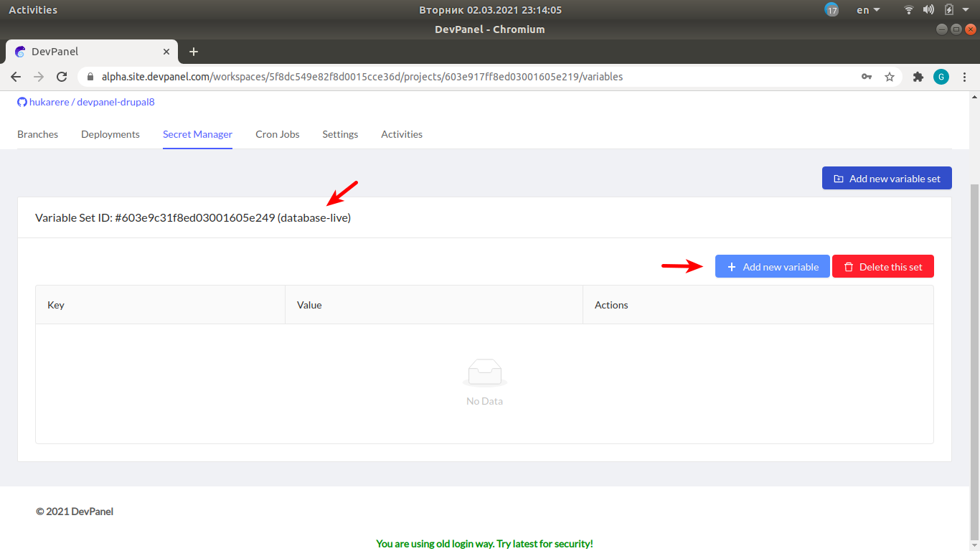The height and width of the screenshot is (551, 980).
Task: Reload the DevPanel page
Action: [x=62, y=76]
